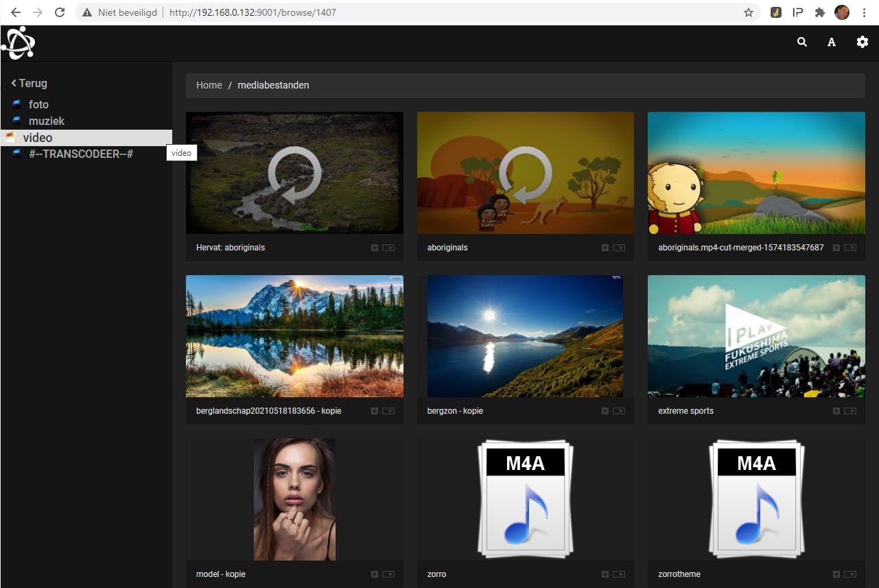Image resolution: width=879 pixels, height=588 pixels.
Task: Open the "foto" folder in the sidebar
Action: pos(38,104)
